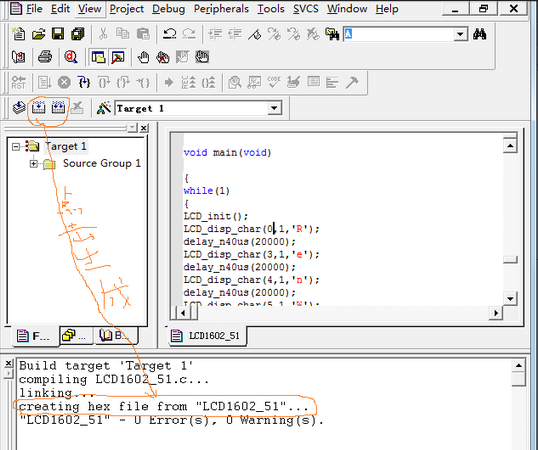Click the Options for Target icon

(104, 108)
